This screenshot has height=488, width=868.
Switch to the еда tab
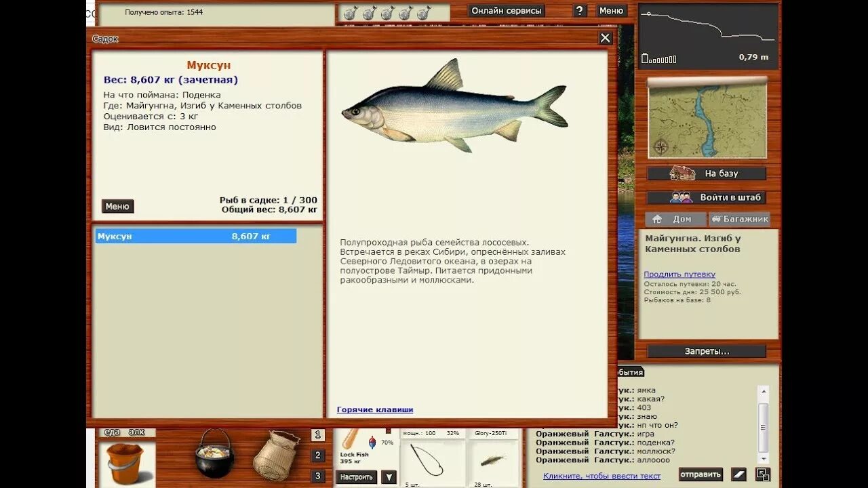[113, 432]
